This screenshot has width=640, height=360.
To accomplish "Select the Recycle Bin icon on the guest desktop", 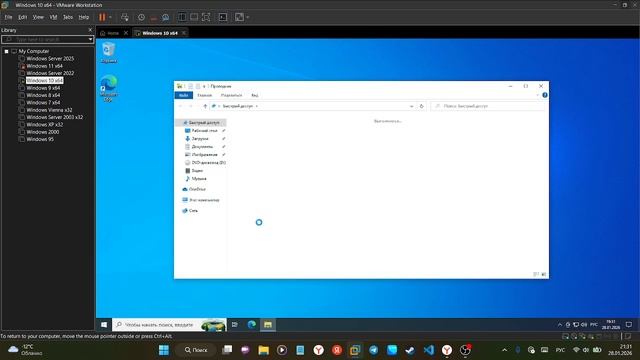I will pos(109,52).
